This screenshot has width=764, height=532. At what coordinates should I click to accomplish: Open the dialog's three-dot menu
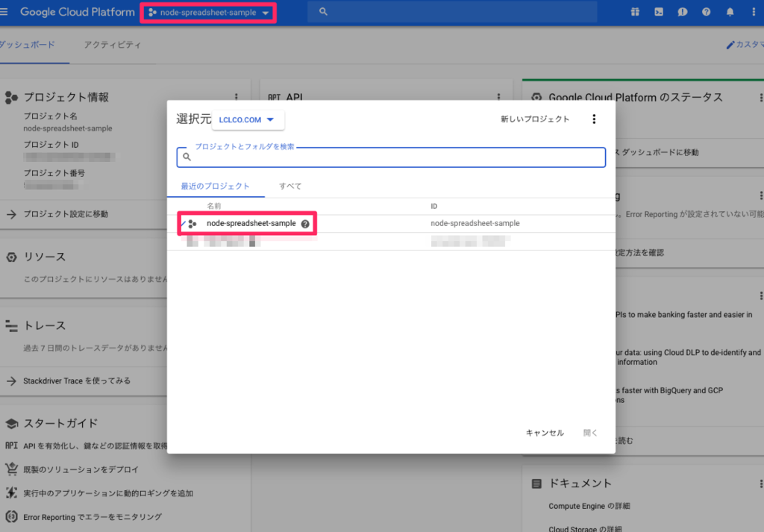click(594, 119)
